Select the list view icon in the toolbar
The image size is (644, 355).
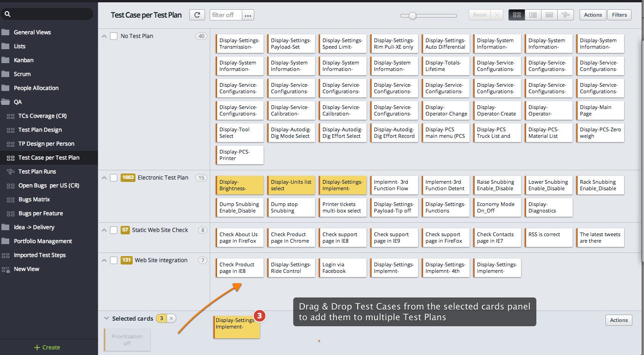533,14
